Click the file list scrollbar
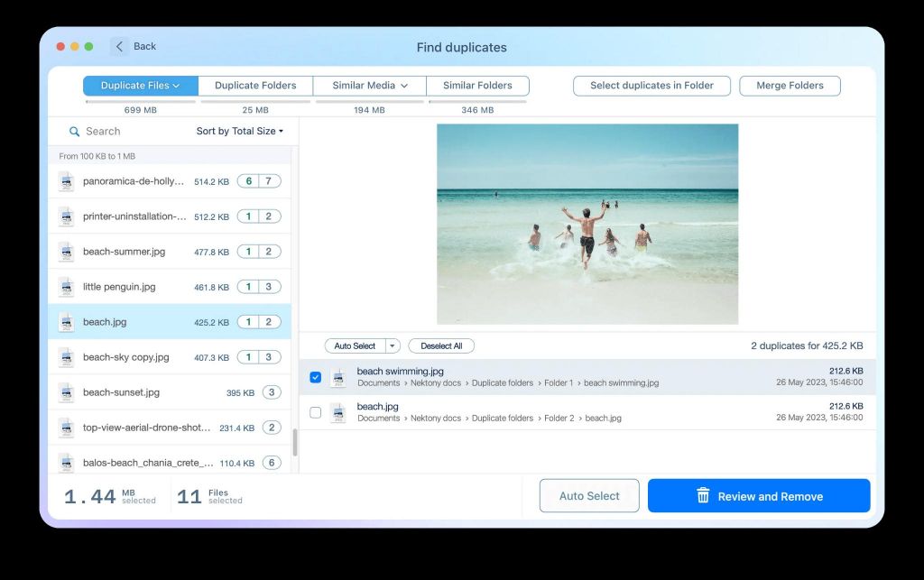 [295, 442]
